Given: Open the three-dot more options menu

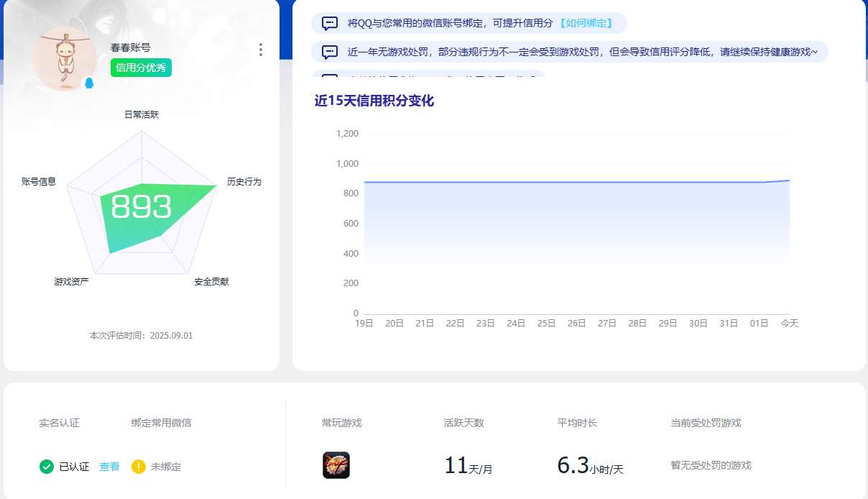Looking at the screenshot, I should point(260,50).
